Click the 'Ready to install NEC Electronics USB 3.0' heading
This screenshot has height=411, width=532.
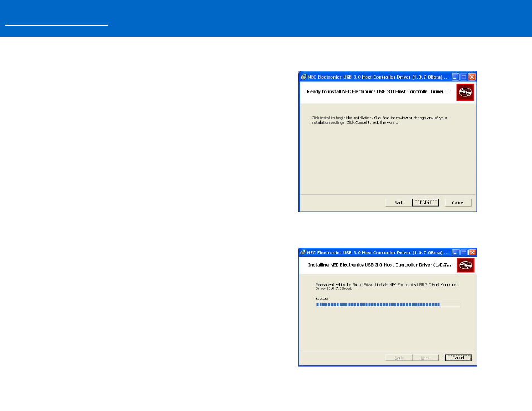coord(378,91)
